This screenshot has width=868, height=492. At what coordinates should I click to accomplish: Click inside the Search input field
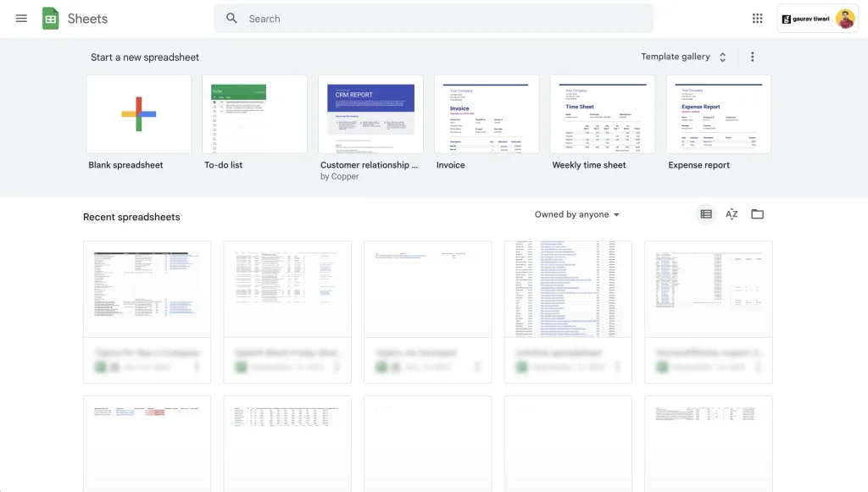click(381, 18)
